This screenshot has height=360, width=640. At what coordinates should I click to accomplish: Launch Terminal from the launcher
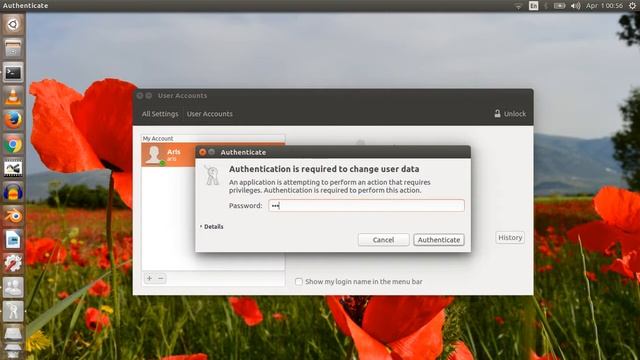click(x=13, y=73)
